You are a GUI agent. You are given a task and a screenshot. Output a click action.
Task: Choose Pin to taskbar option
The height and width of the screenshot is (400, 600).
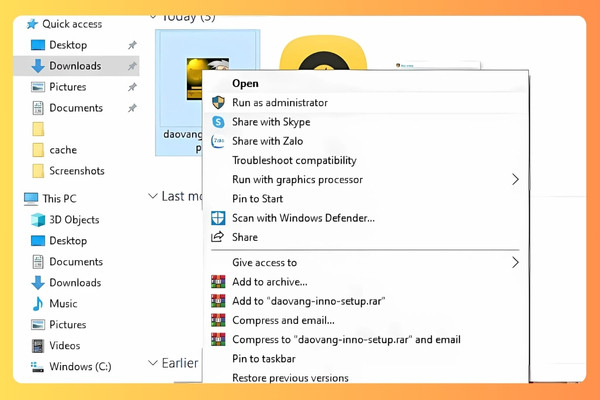tap(264, 359)
